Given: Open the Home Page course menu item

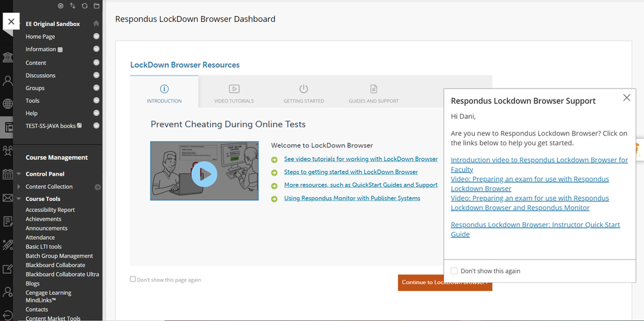Looking at the screenshot, I should tap(40, 37).
